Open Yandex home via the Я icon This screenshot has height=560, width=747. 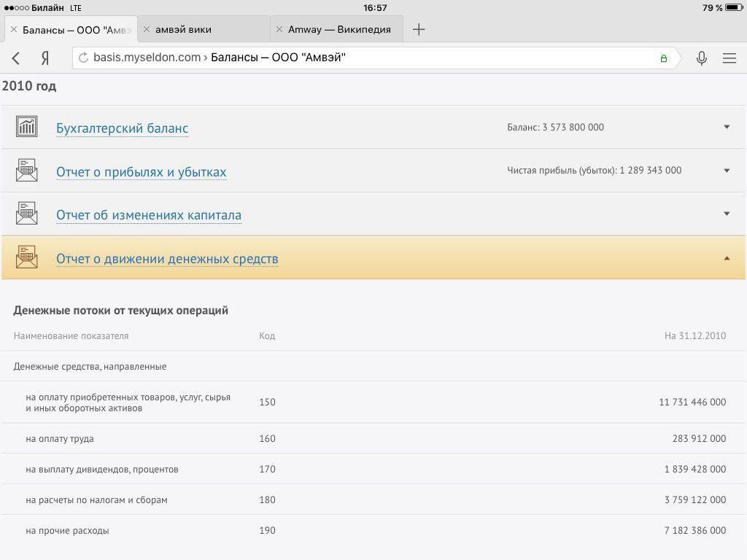click(x=45, y=58)
